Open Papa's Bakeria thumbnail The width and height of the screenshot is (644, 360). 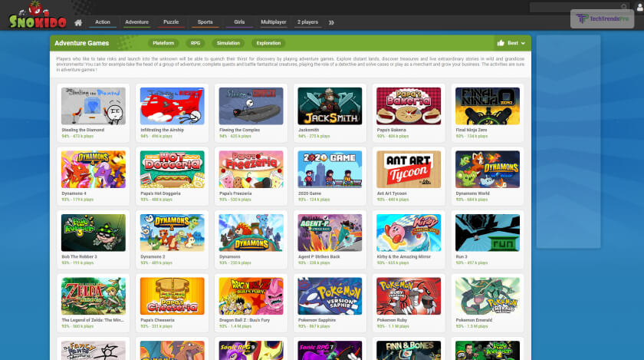[409, 106]
